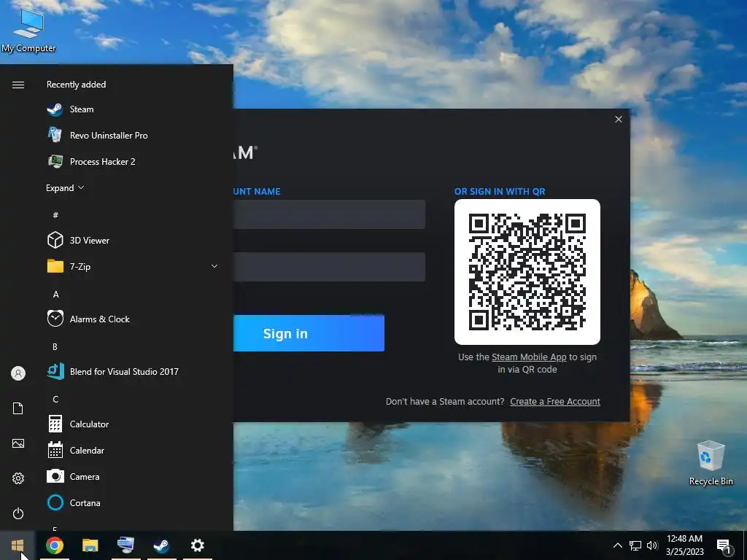
Task: Select My Computer desktop icon
Action: (x=28, y=31)
